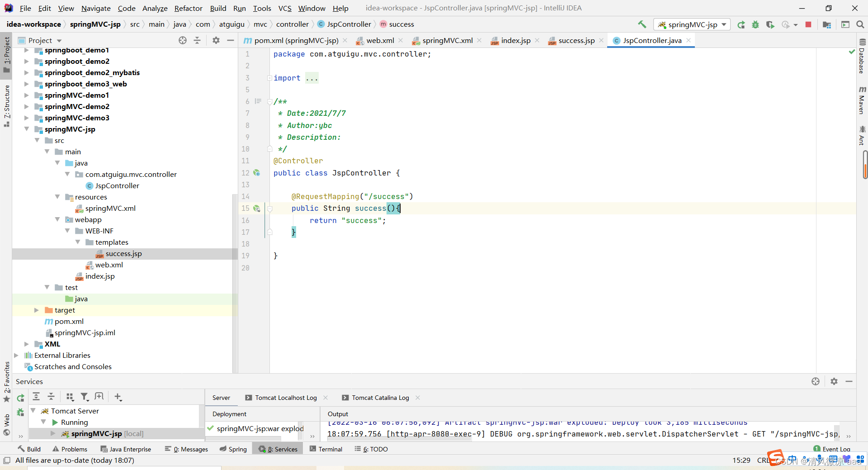The image size is (868, 470).
Task: Open Tomcat Localhost Log tab
Action: (x=286, y=398)
